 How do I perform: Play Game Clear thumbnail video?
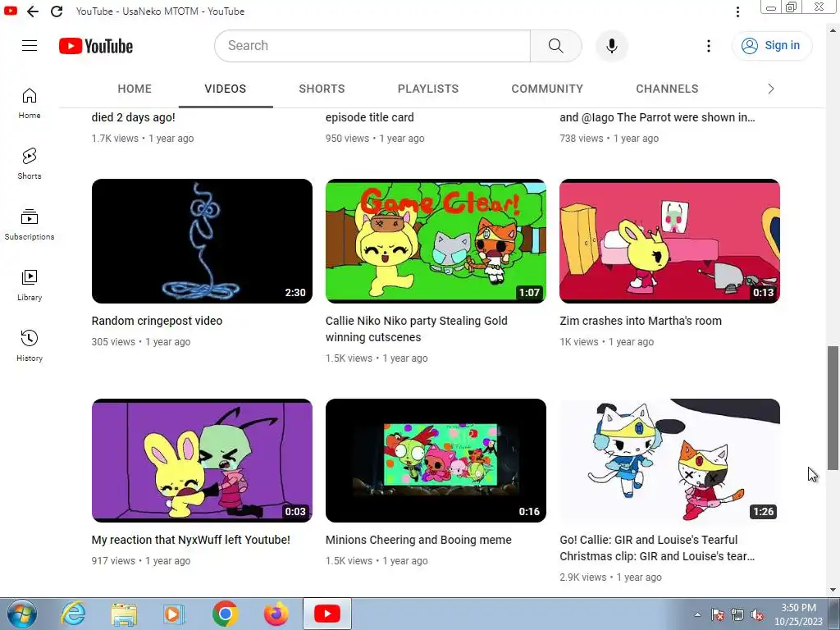point(436,241)
